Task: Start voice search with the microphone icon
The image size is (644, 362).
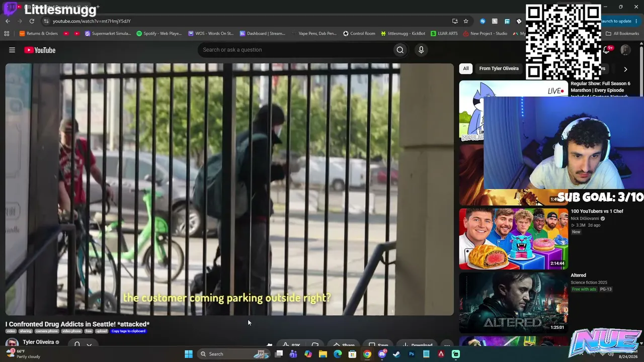Action: (421, 50)
